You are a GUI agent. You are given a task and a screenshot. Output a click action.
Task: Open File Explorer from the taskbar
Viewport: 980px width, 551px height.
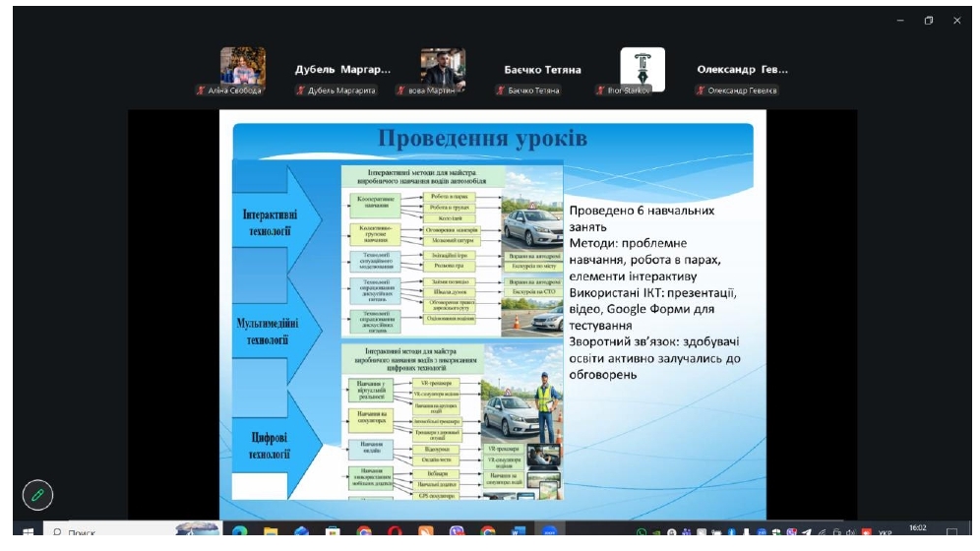click(271, 531)
